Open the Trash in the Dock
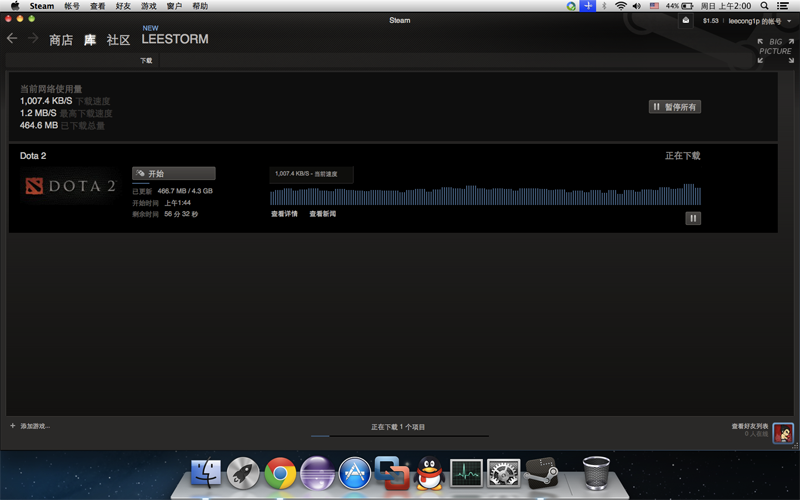Viewport: 800px width, 500px height. click(x=596, y=473)
